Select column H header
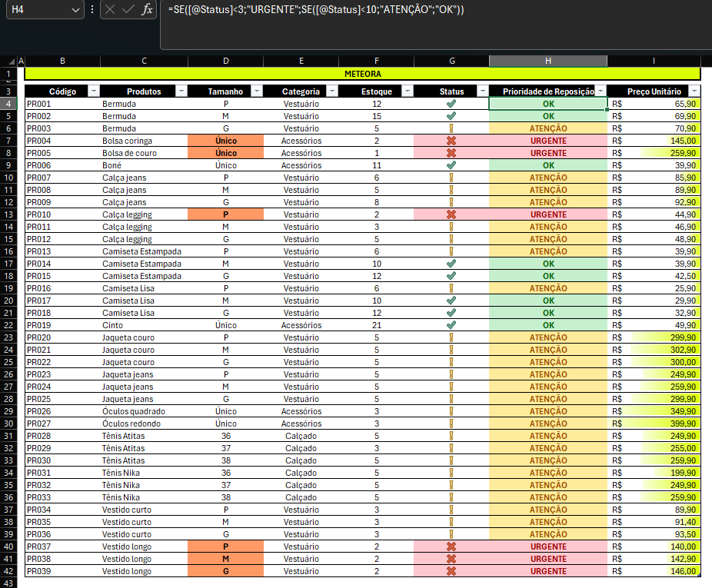The width and height of the screenshot is (712, 588). point(548,61)
